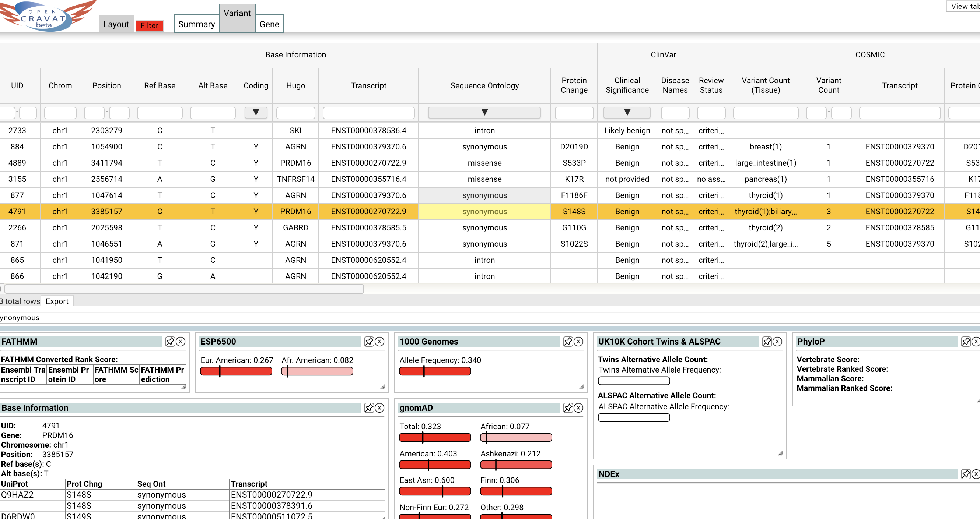
Task: Click the K17R protein change cell
Action: (574, 179)
